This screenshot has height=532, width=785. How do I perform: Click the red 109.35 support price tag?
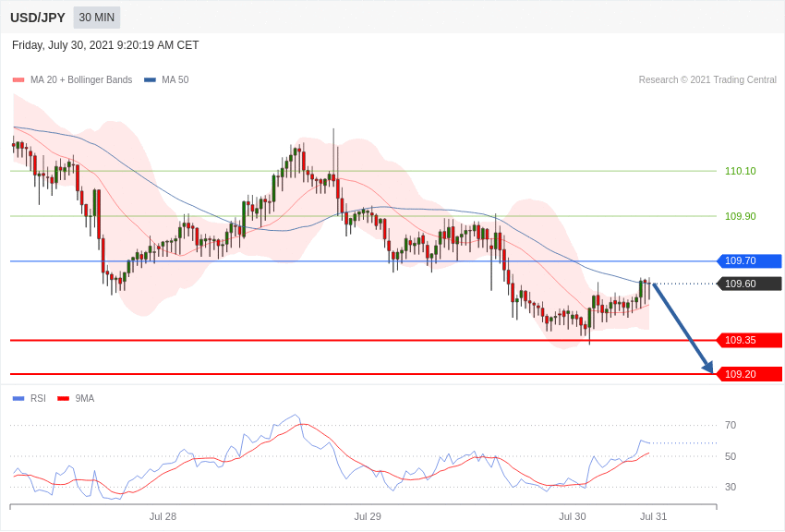pos(749,340)
